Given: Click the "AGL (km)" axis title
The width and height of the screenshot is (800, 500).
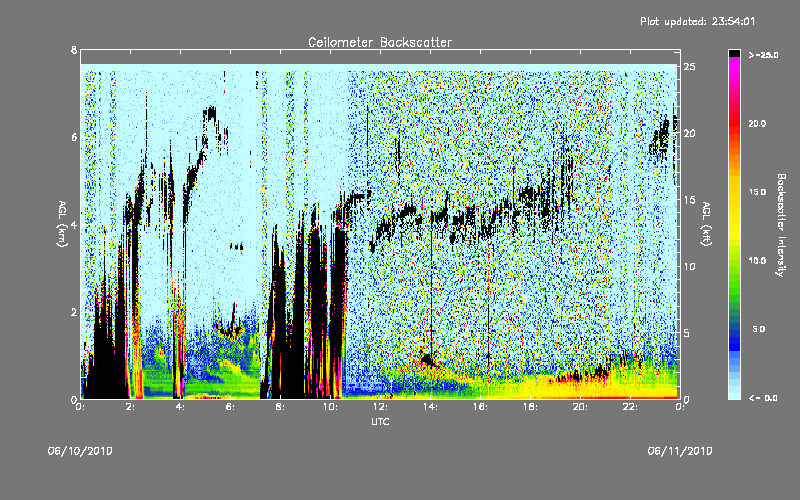Looking at the screenshot, I should pyautogui.click(x=62, y=224).
